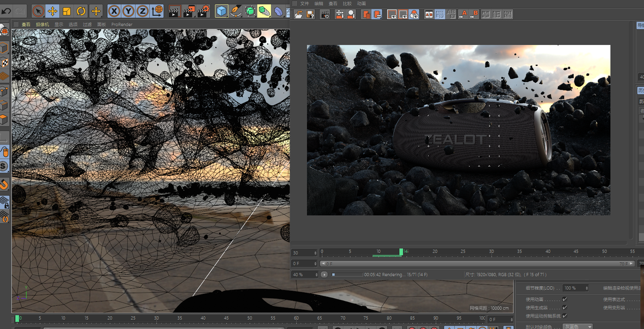This screenshot has width=644, height=329.
Task: Click main timeline frame 0 marker
Action: pos(17,319)
